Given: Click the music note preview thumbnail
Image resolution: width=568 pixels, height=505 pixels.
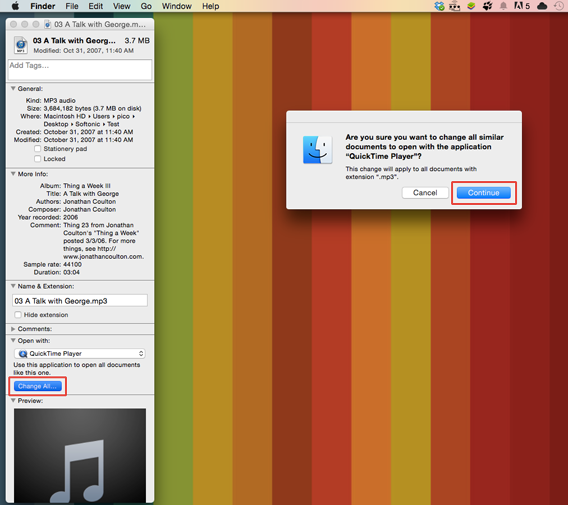Looking at the screenshot, I should click(80, 455).
